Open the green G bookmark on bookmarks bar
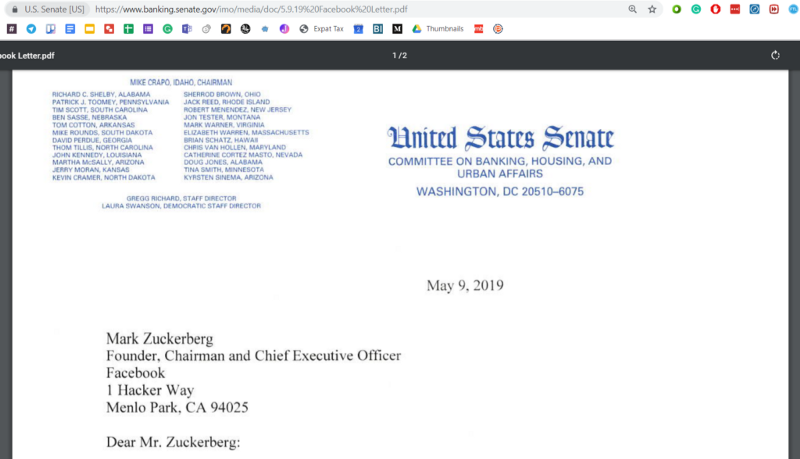800x459 pixels. 167,29
